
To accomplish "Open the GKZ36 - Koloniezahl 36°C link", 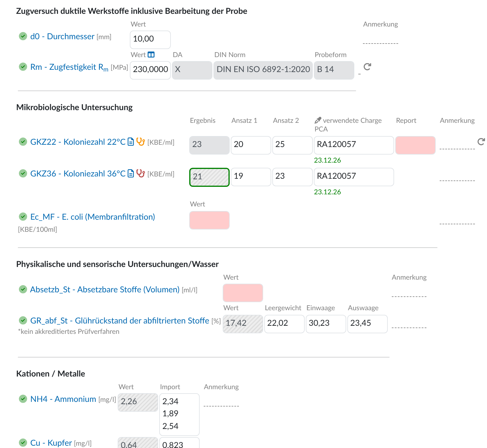I will [78, 174].
